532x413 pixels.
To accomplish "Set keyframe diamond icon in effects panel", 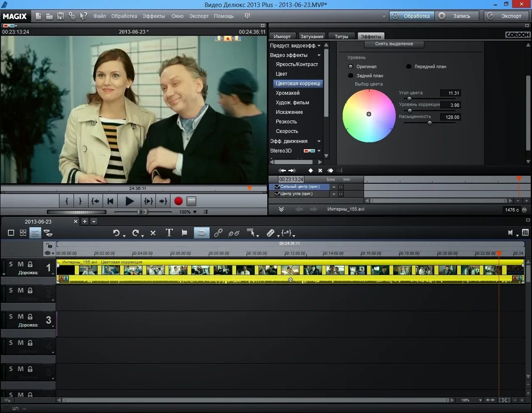I will pos(310,170).
